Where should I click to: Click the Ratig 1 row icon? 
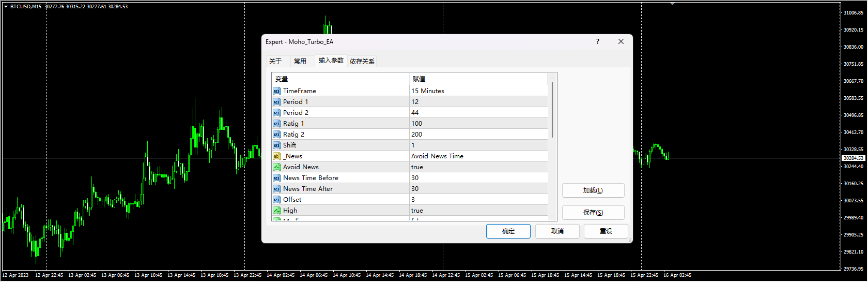(x=276, y=124)
